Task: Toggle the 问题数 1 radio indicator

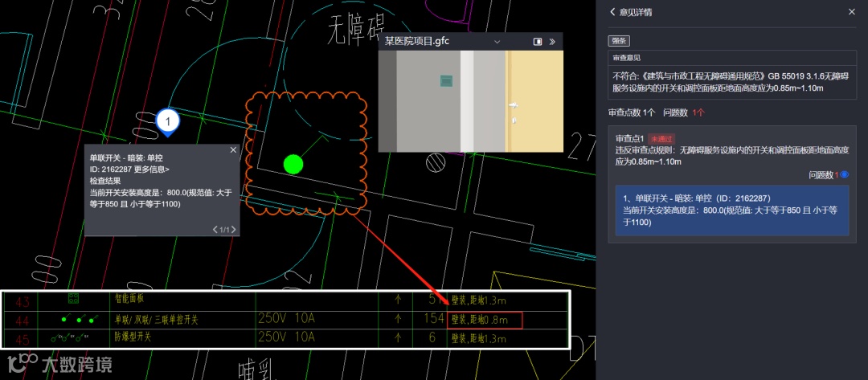Action: pyautogui.click(x=844, y=175)
